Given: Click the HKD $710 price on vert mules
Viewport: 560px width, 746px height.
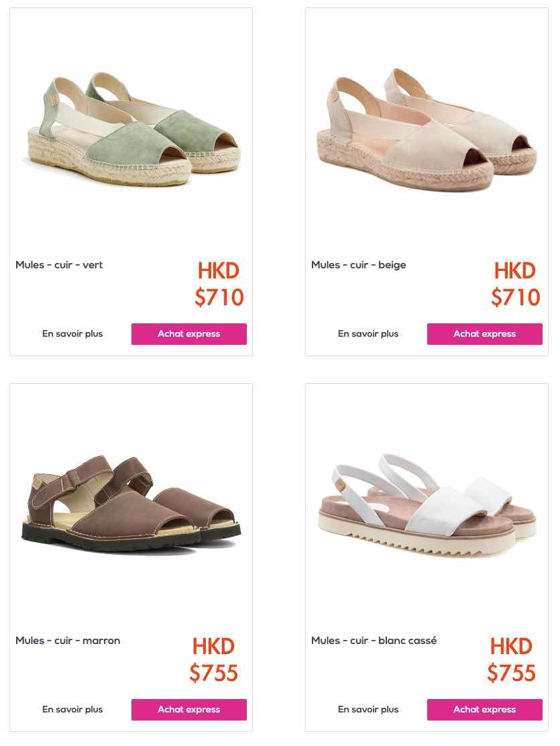Looking at the screenshot, I should coord(219,284).
